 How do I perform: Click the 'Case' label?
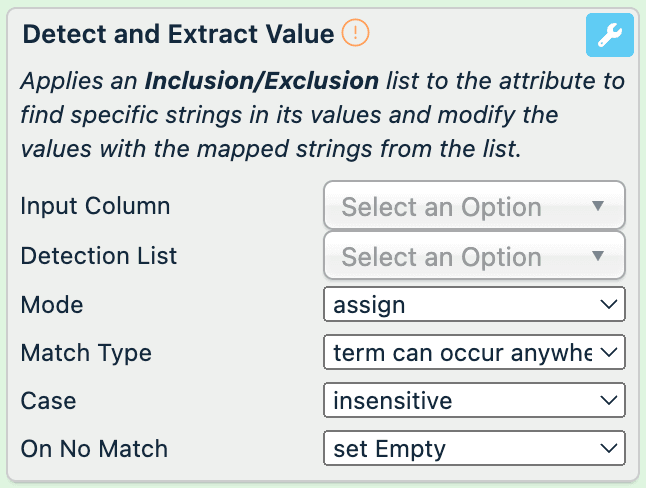(x=48, y=401)
